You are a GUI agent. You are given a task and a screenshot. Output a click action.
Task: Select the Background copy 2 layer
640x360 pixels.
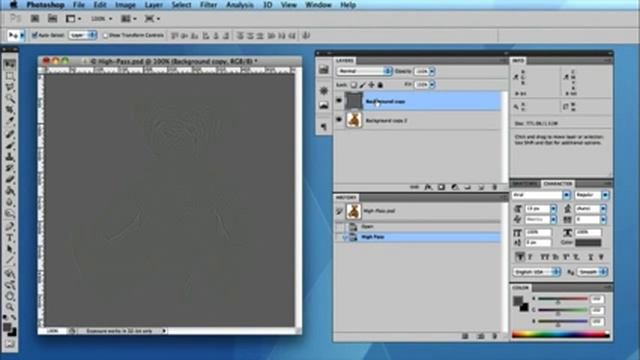click(x=418, y=120)
